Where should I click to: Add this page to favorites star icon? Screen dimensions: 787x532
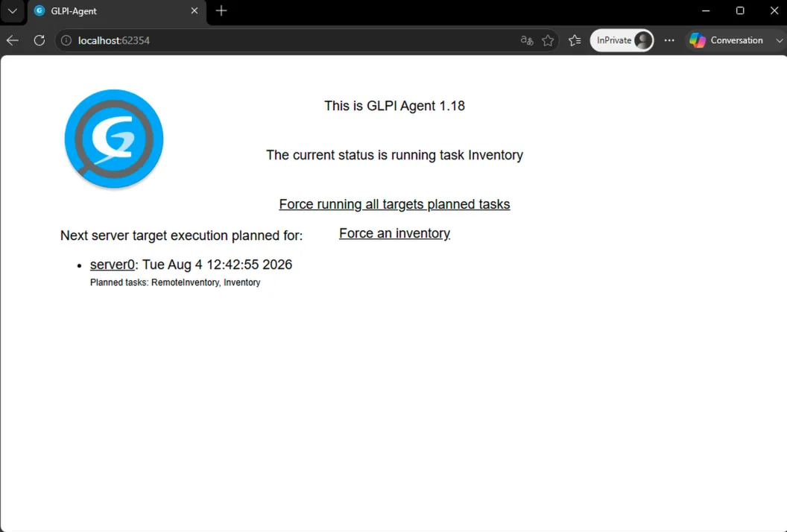(x=548, y=41)
